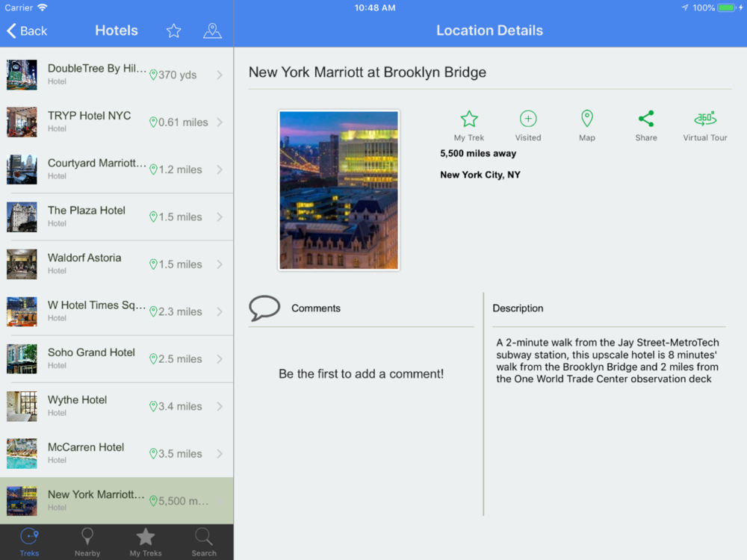Image resolution: width=747 pixels, height=560 pixels.
Task: Tap the star favorites icon in Hotels header
Action: click(x=173, y=31)
